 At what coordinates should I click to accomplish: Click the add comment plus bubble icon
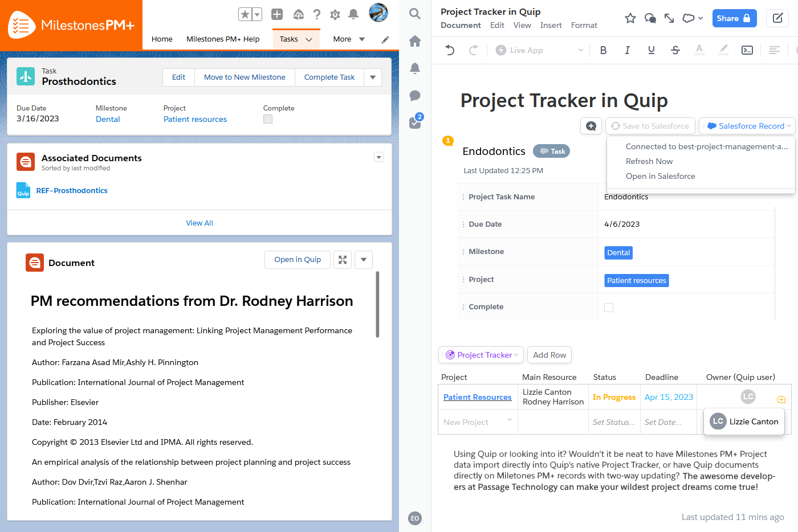(x=591, y=126)
